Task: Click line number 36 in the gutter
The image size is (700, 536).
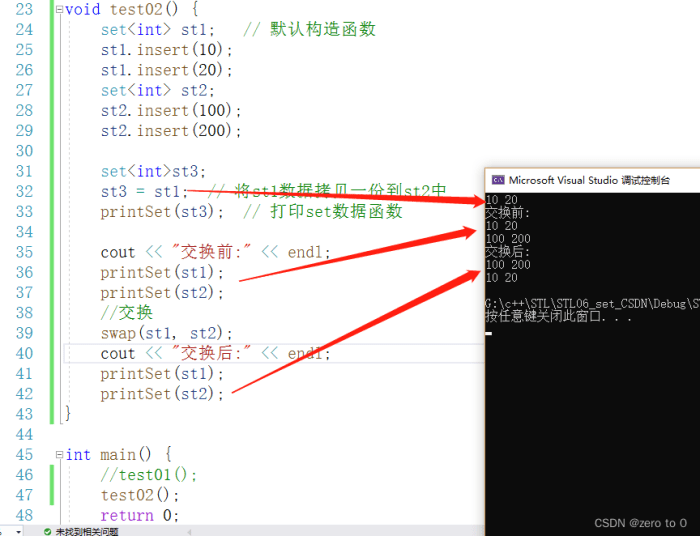Action: click(24, 272)
